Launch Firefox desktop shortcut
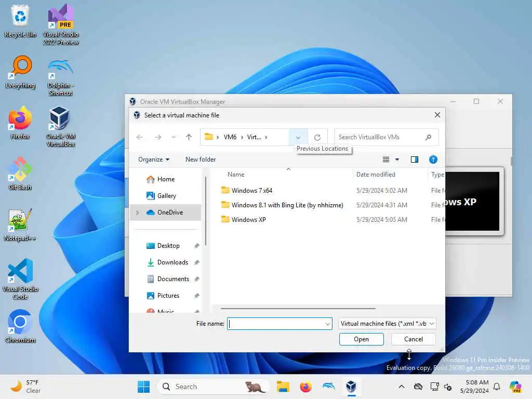The image size is (532, 399). [20, 123]
